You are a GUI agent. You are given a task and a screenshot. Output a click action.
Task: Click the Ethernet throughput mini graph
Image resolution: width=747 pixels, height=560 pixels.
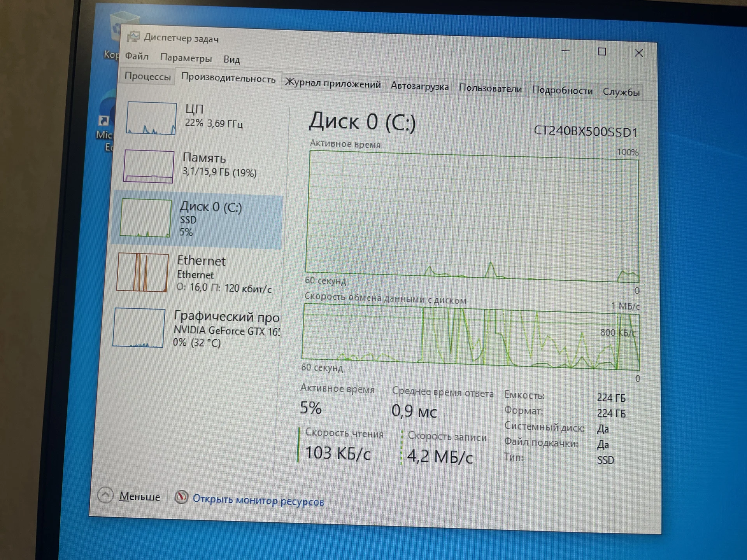pos(142,272)
